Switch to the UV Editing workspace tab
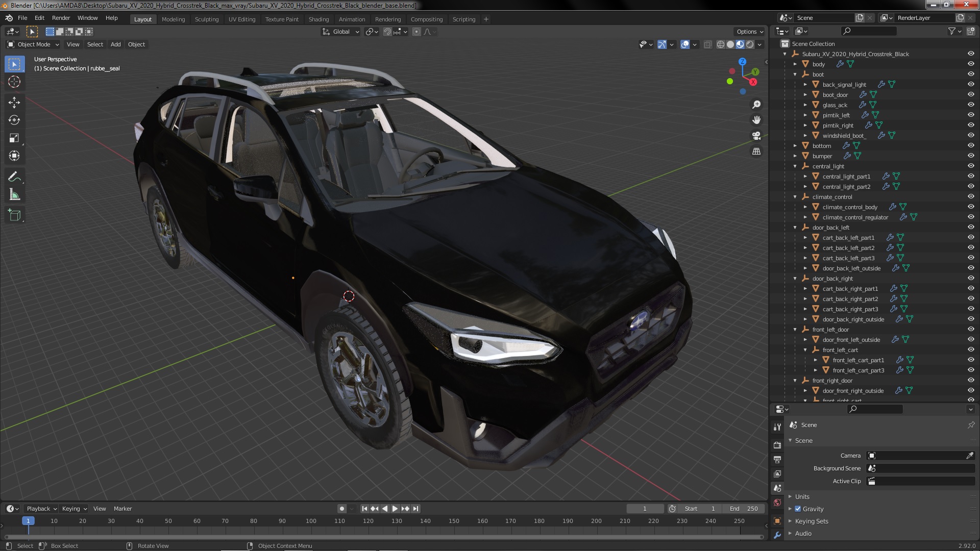The image size is (980, 551). [x=242, y=19]
